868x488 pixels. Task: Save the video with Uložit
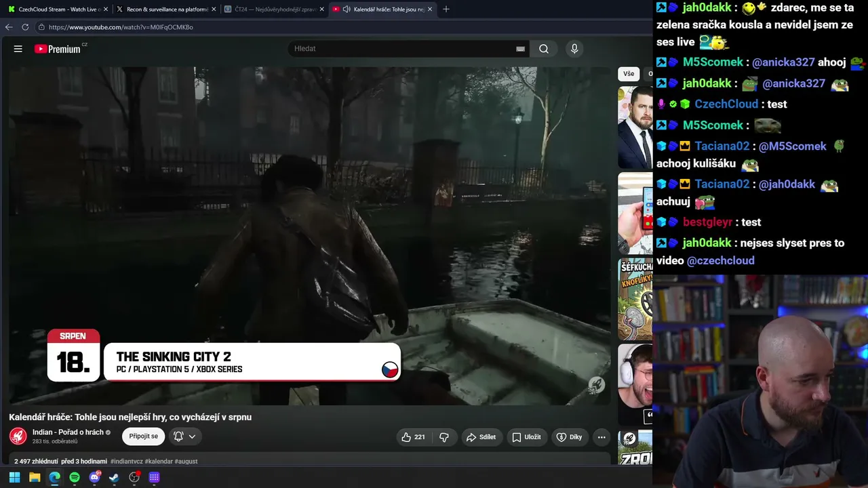[526, 437]
